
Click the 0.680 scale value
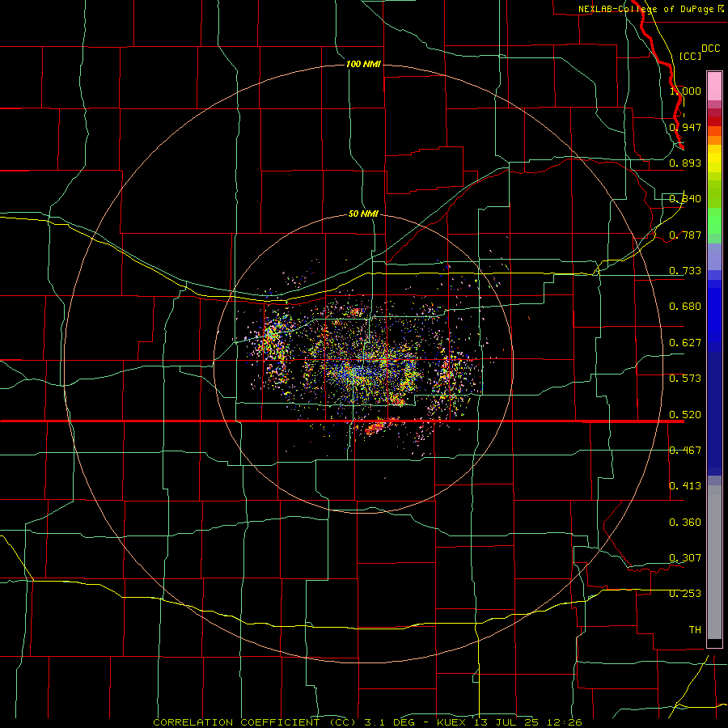tap(685, 307)
